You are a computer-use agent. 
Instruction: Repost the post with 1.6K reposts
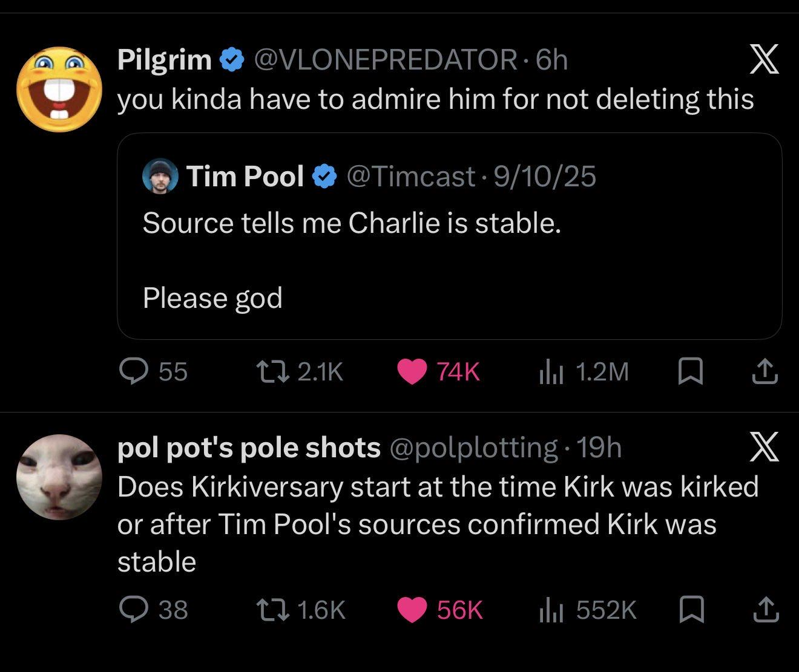click(300, 609)
